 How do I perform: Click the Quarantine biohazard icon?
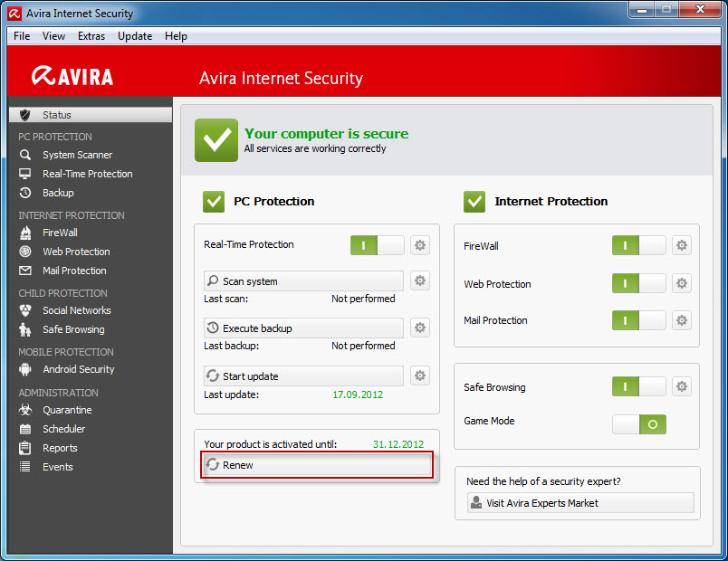[x=25, y=410]
